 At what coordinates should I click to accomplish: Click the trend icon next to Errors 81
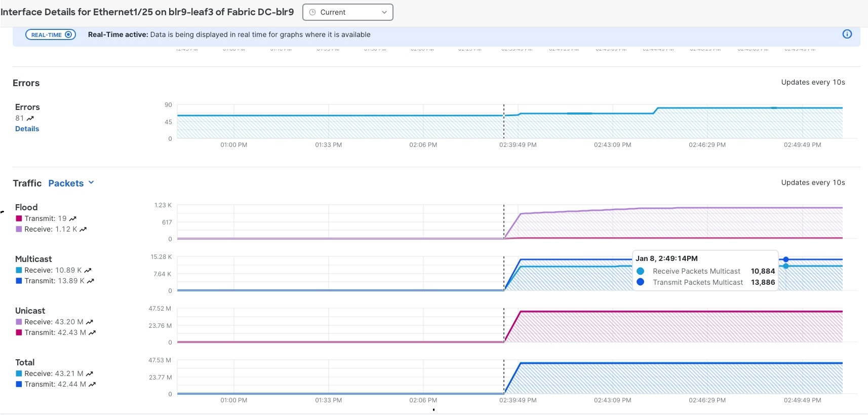[x=30, y=118]
